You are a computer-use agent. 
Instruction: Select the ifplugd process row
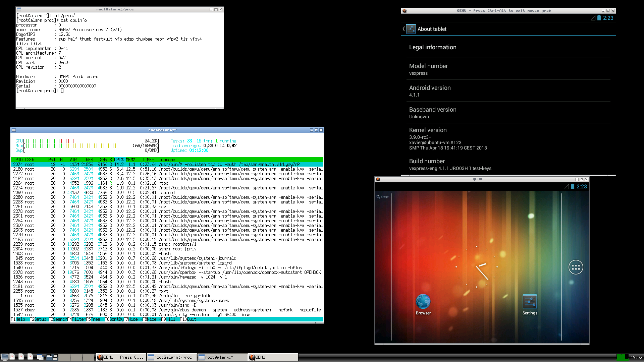[167, 268]
